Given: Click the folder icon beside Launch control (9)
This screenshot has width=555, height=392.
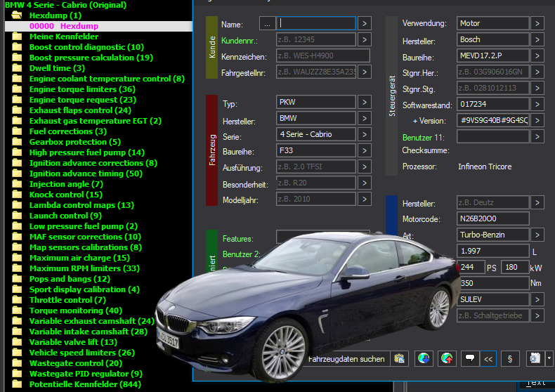Looking at the screenshot, I should pyautogui.click(x=17, y=216).
